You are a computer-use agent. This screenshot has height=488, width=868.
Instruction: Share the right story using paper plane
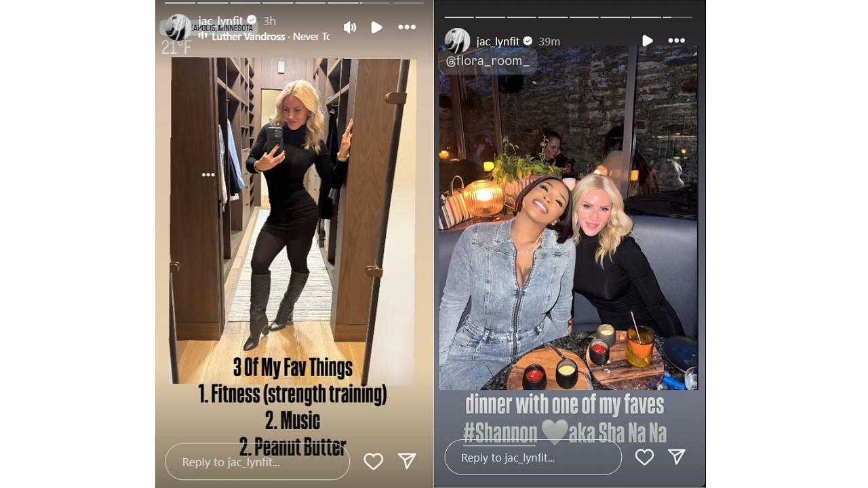[x=677, y=457]
